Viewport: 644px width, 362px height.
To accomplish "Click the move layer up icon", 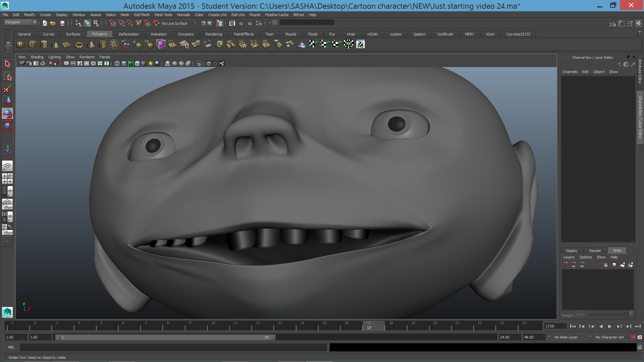I will [605, 265].
